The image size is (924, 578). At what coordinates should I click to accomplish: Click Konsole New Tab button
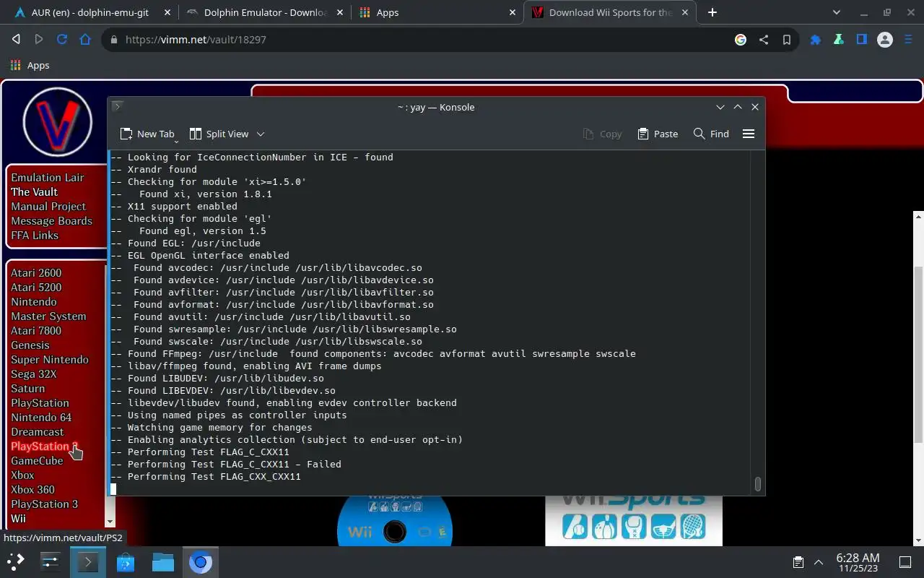[147, 134]
